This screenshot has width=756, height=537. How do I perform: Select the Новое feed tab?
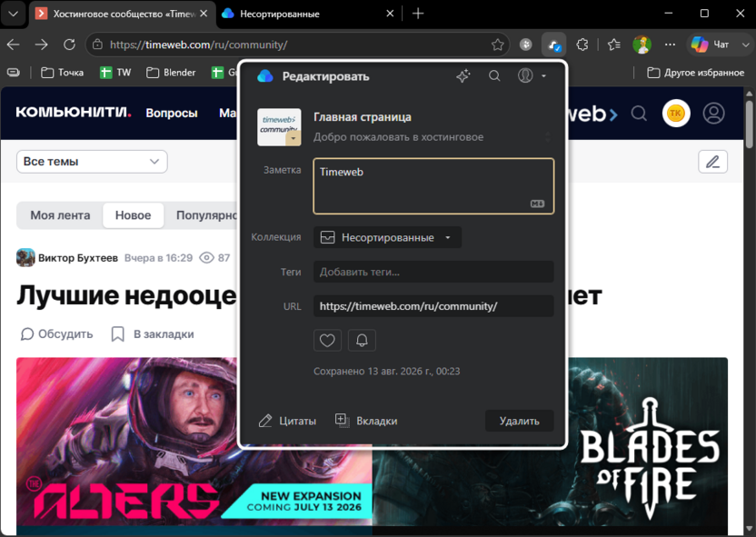[x=133, y=215]
